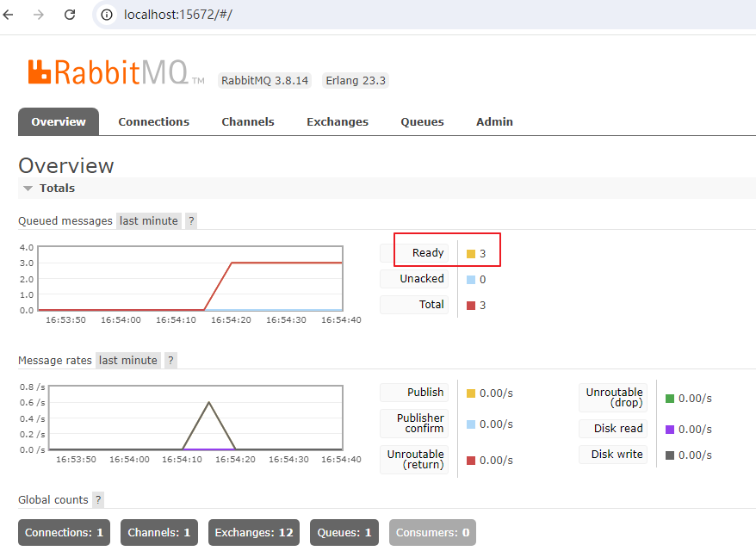The height and width of the screenshot is (551, 756).
Task: Select the Unroutable (return) label
Action: 415,460
